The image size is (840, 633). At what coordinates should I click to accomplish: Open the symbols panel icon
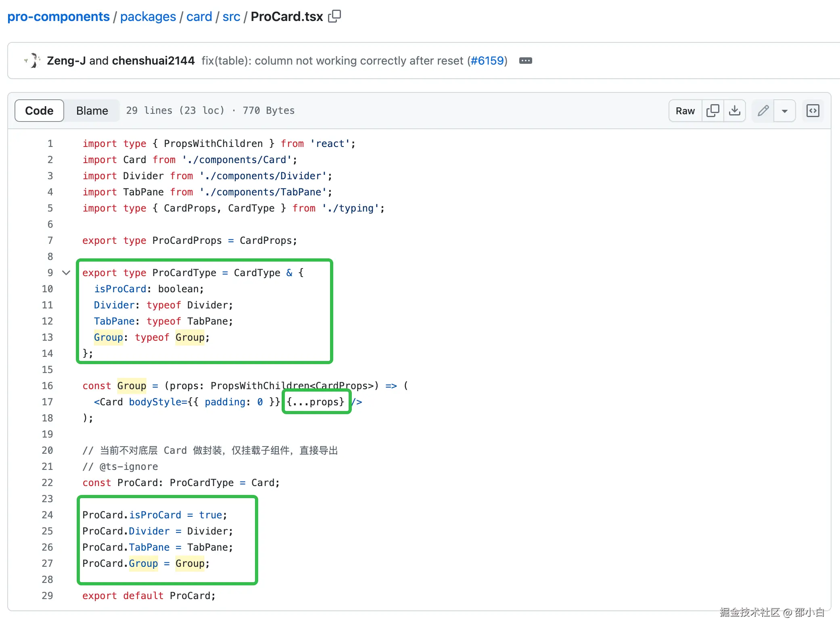coord(813,111)
